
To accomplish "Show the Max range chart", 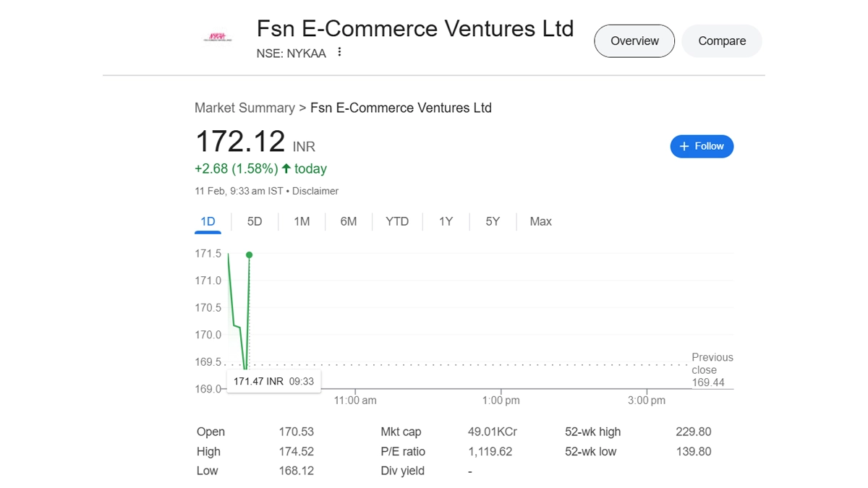I will (540, 222).
